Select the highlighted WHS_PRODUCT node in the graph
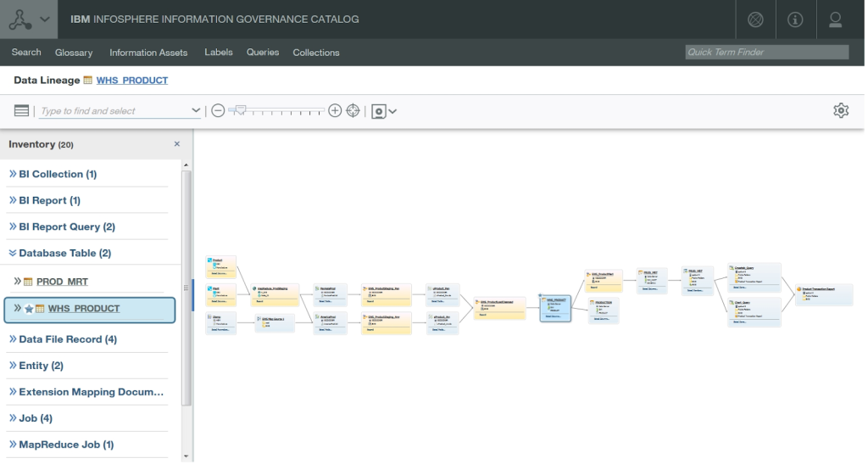This screenshot has width=868, height=464. click(x=555, y=309)
